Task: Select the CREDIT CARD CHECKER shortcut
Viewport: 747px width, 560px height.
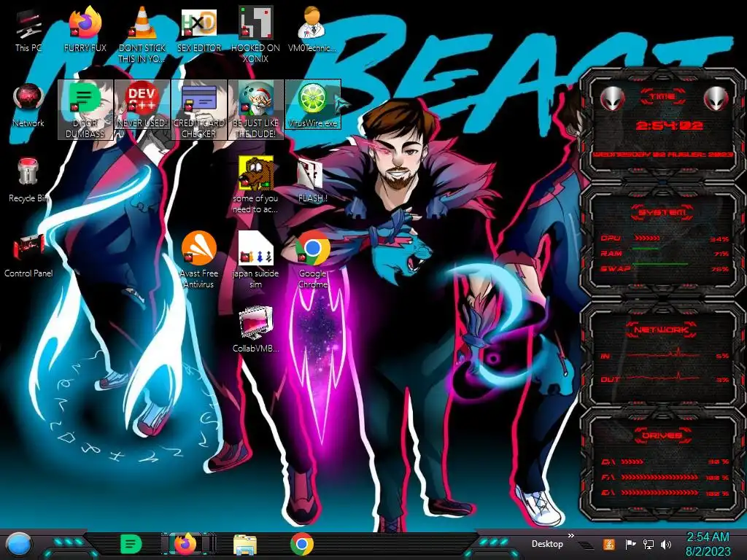Action: point(198,109)
